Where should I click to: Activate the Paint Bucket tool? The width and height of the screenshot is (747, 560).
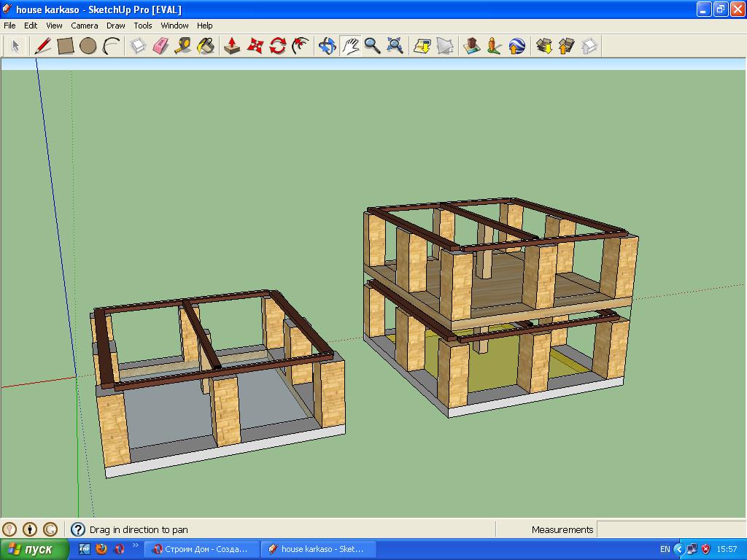[206, 46]
